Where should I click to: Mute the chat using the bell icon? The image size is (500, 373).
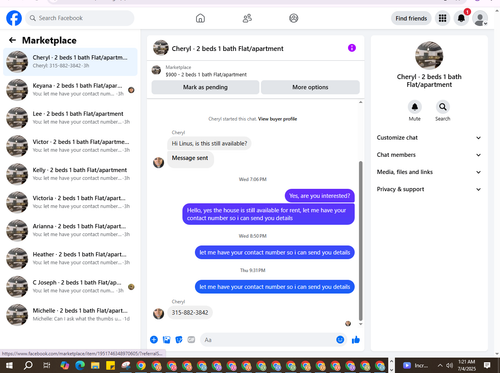coord(415,107)
